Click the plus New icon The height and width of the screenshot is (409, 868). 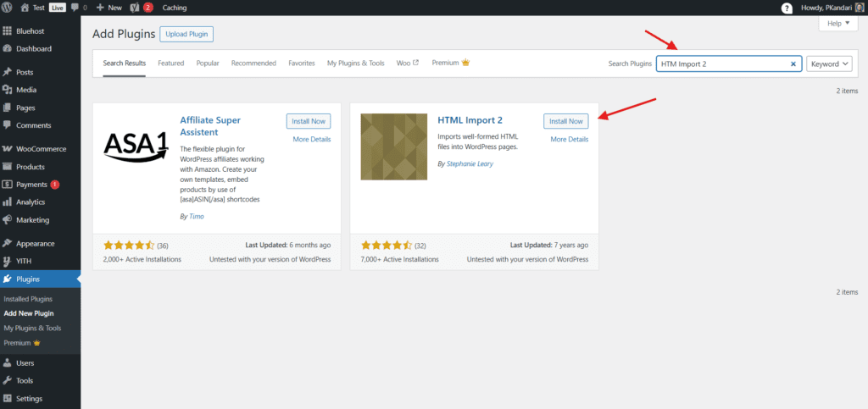click(x=100, y=8)
